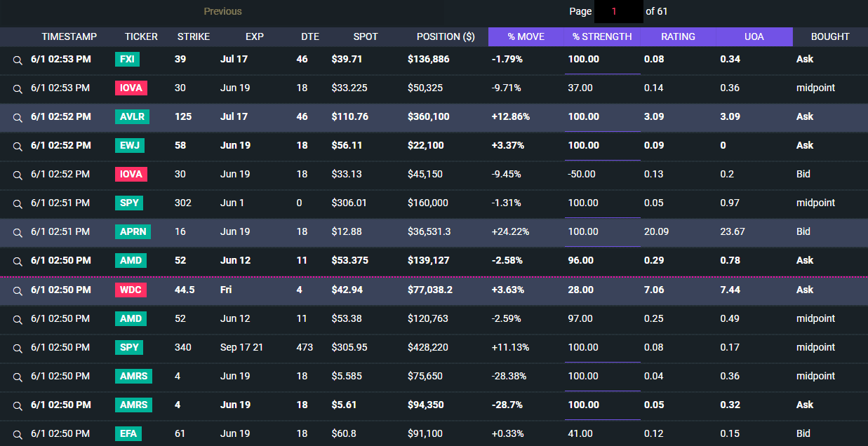Sort by the UOA column header
The height and width of the screenshot is (446, 868).
[x=754, y=36]
